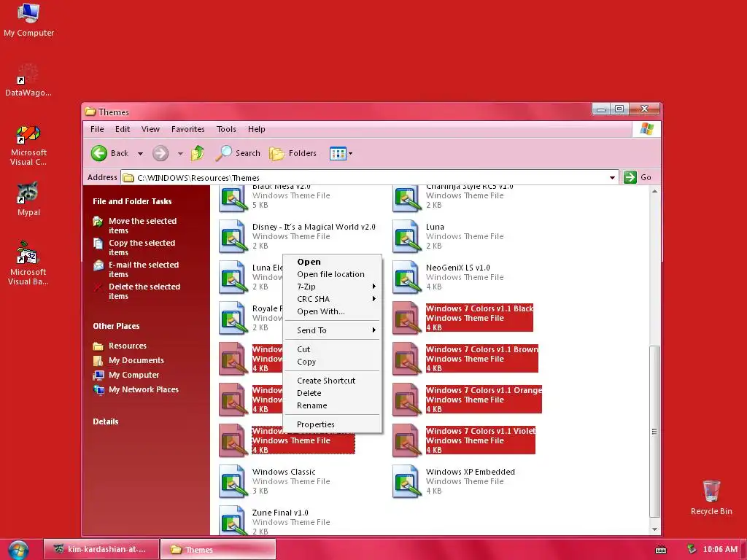This screenshot has height=560, width=747.
Task: Click the Forward arrow icon
Action: pyautogui.click(x=160, y=153)
